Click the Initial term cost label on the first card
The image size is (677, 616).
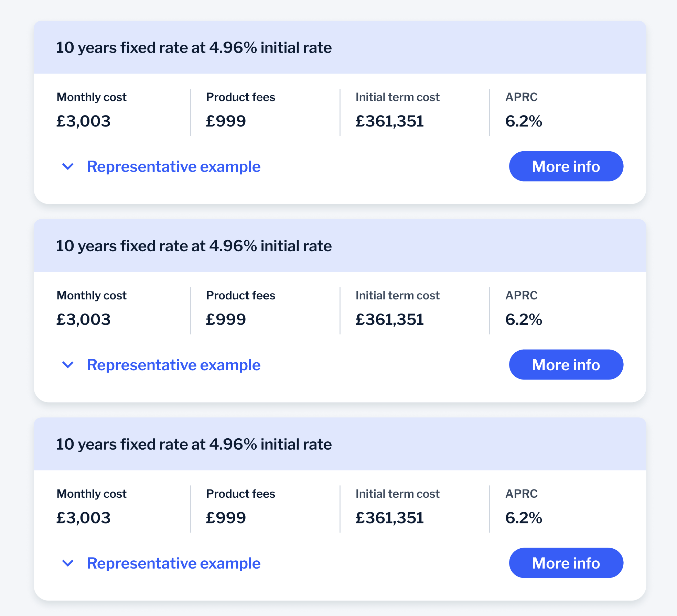397,97
